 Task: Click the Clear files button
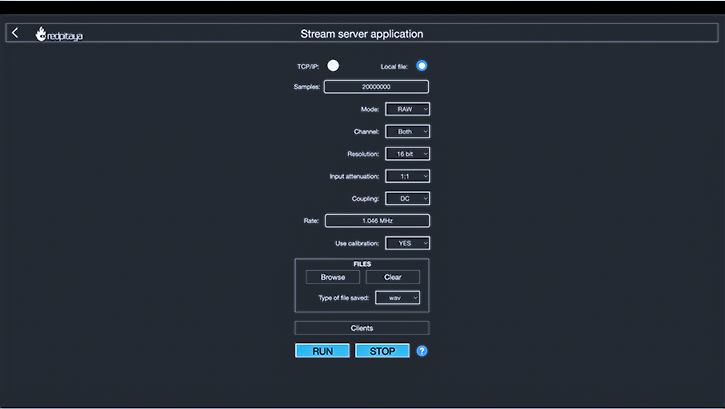(393, 277)
